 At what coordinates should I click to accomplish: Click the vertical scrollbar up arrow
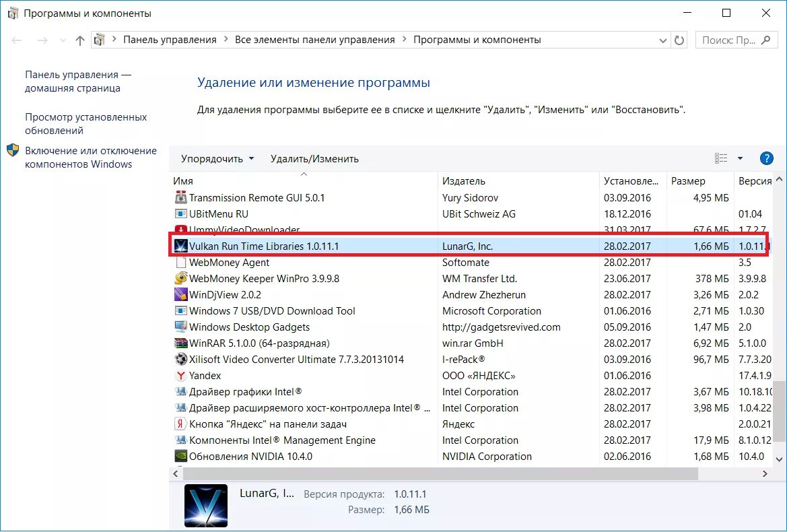(779, 179)
